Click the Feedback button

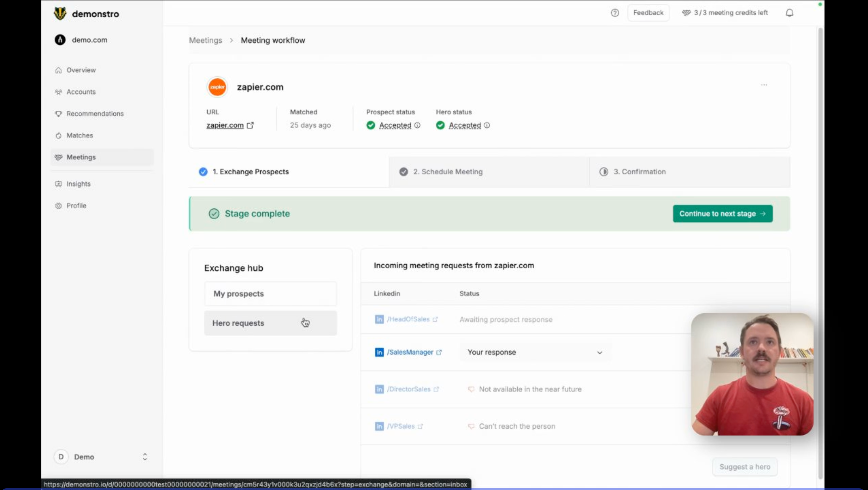648,13
